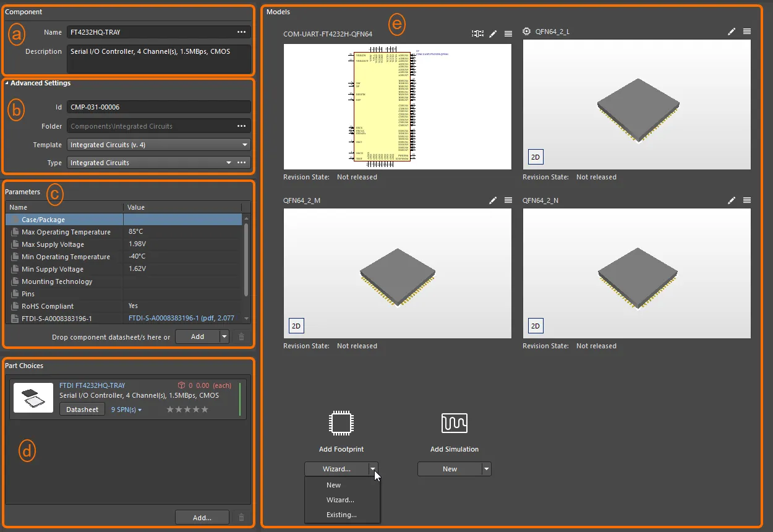Click the trash icon in Parameters section
The image size is (773, 532).
point(242,337)
